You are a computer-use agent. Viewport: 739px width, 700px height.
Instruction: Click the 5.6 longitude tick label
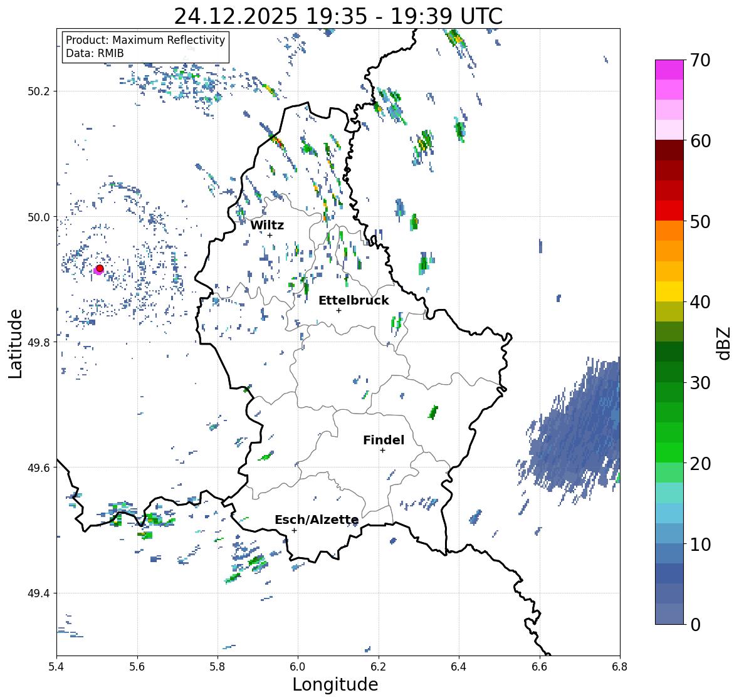tap(137, 667)
